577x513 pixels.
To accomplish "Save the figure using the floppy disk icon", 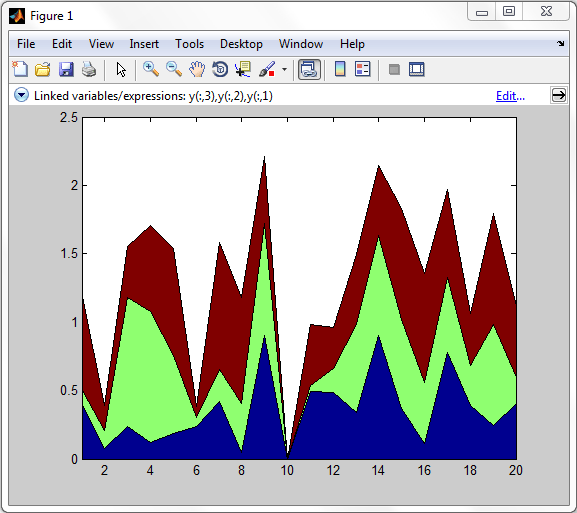I will [66, 69].
